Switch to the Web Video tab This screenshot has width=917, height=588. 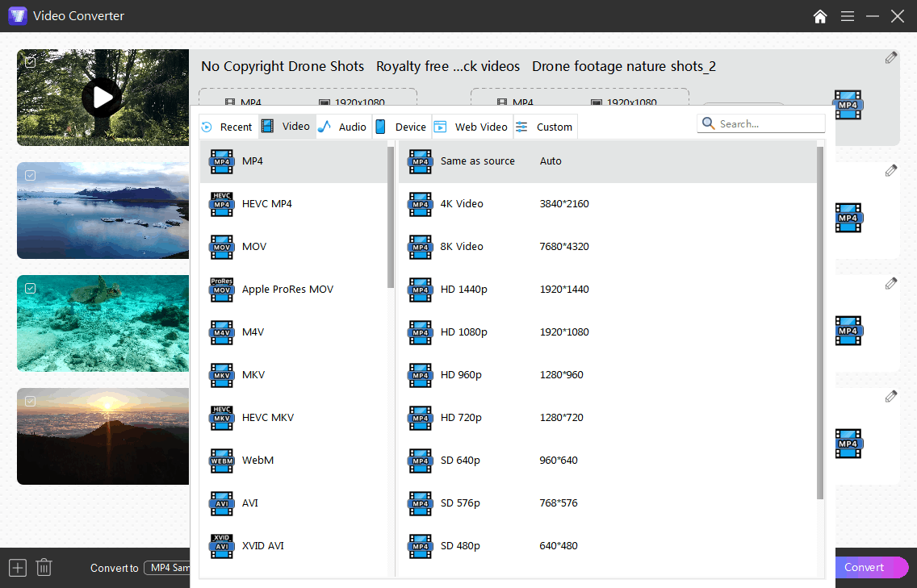pyautogui.click(x=472, y=127)
